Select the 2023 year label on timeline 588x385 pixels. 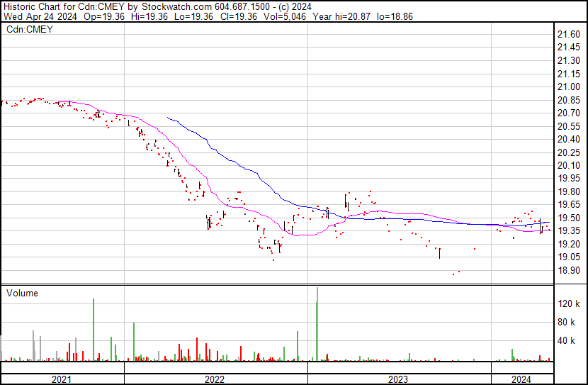pyautogui.click(x=398, y=379)
